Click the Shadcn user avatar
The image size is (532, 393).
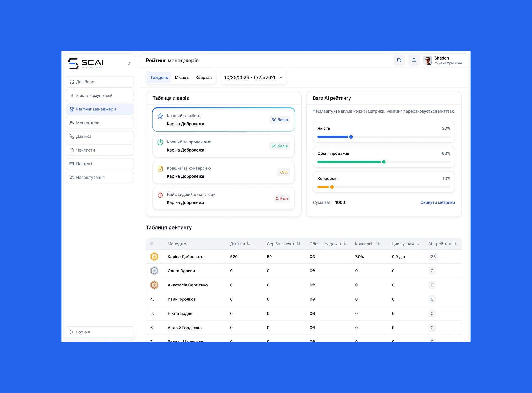click(x=428, y=61)
